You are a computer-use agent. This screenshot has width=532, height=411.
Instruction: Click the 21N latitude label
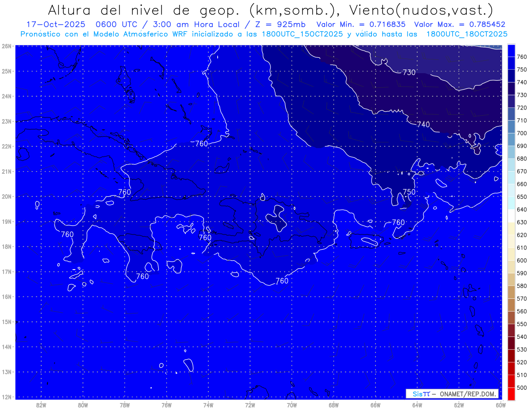[x=7, y=171]
